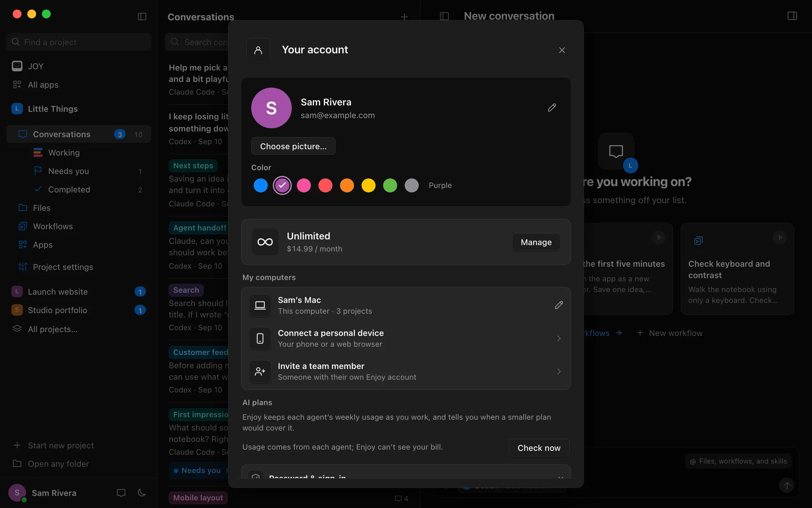Click the selected purple color swatch

(282, 185)
